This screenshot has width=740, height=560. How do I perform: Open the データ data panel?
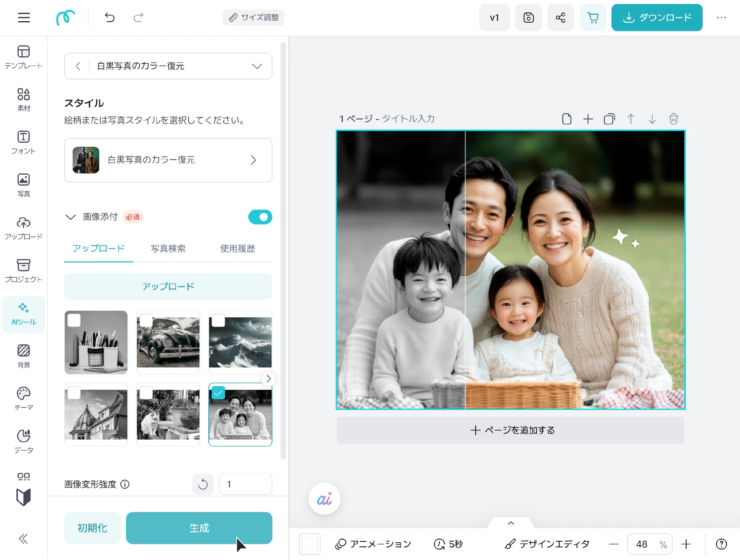coord(24,442)
